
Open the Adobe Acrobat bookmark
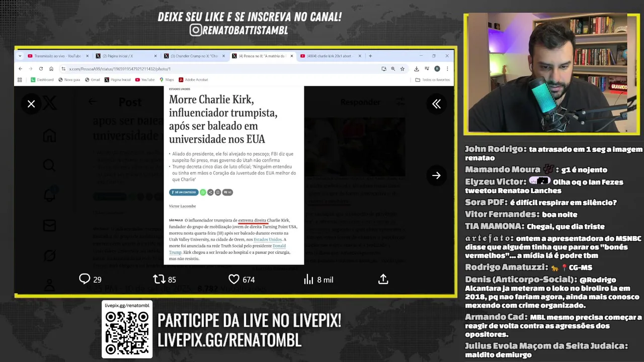[x=193, y=79]
